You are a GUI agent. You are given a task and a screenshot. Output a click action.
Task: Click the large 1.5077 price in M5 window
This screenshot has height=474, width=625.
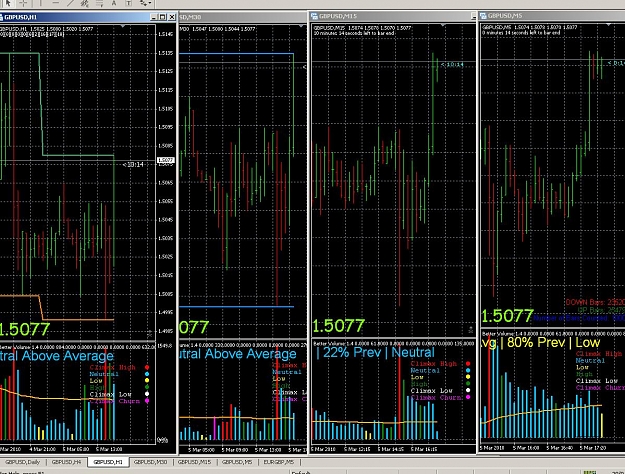pos(507,317)
